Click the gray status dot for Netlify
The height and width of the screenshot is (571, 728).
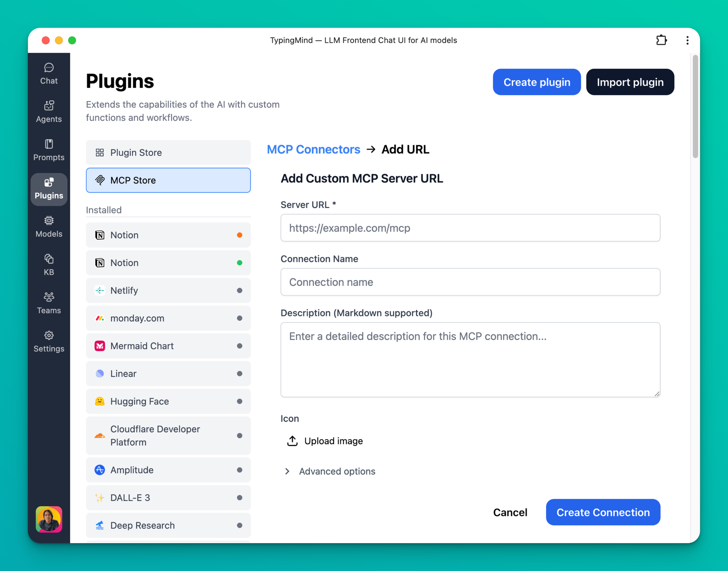(240, 290)
